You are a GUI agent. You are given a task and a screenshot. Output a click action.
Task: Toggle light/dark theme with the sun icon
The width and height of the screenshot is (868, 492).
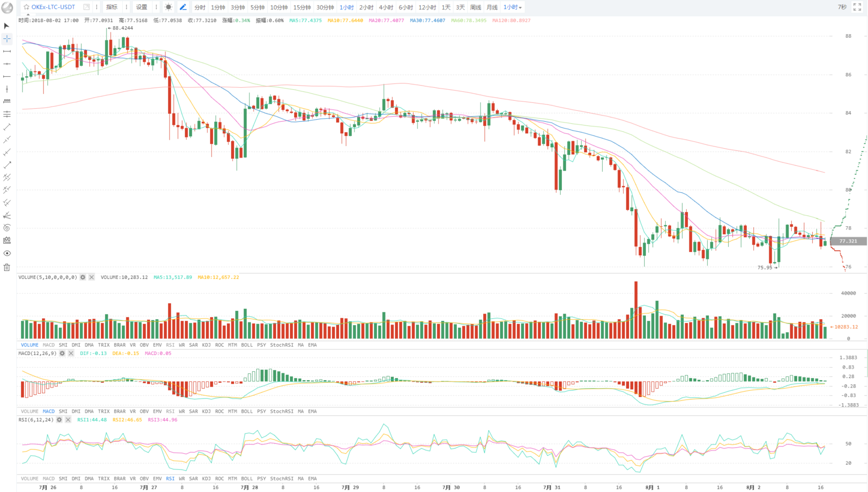click(x=168, y=7)
